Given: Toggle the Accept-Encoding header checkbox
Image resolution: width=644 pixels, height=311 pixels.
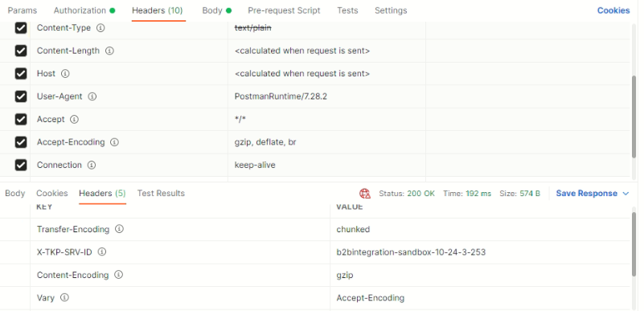Looking at the screenshot, I should tap(21, 142).
